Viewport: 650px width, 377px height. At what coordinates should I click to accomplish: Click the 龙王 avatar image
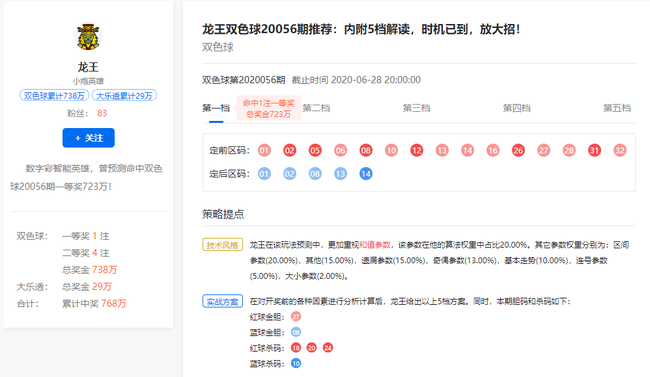click(88, 36)
